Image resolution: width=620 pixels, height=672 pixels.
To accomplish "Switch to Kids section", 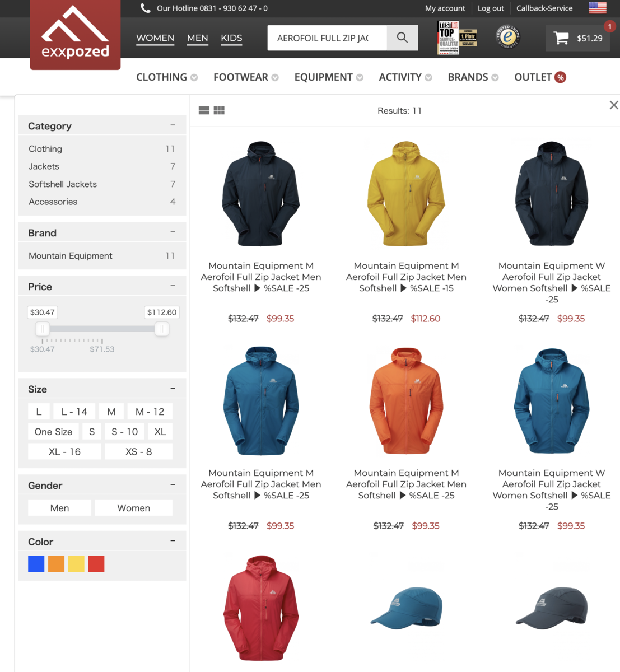I will point(231,38).
